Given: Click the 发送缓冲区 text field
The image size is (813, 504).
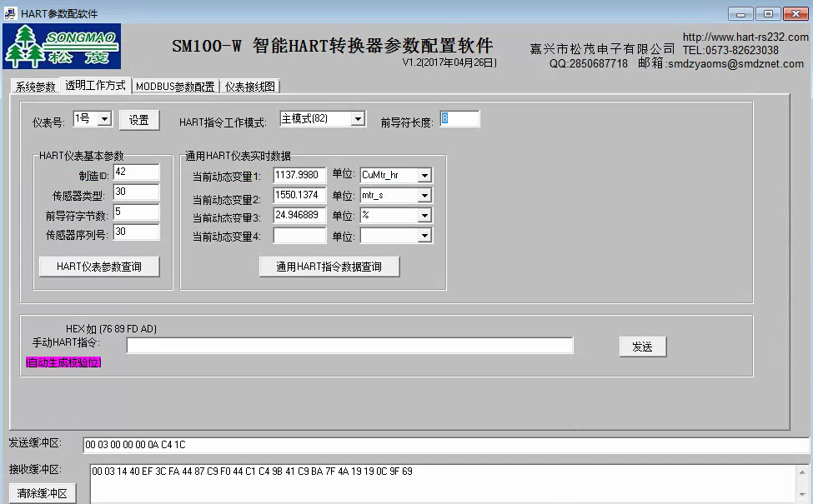Looking at the screenshot, I should point(446,445).
